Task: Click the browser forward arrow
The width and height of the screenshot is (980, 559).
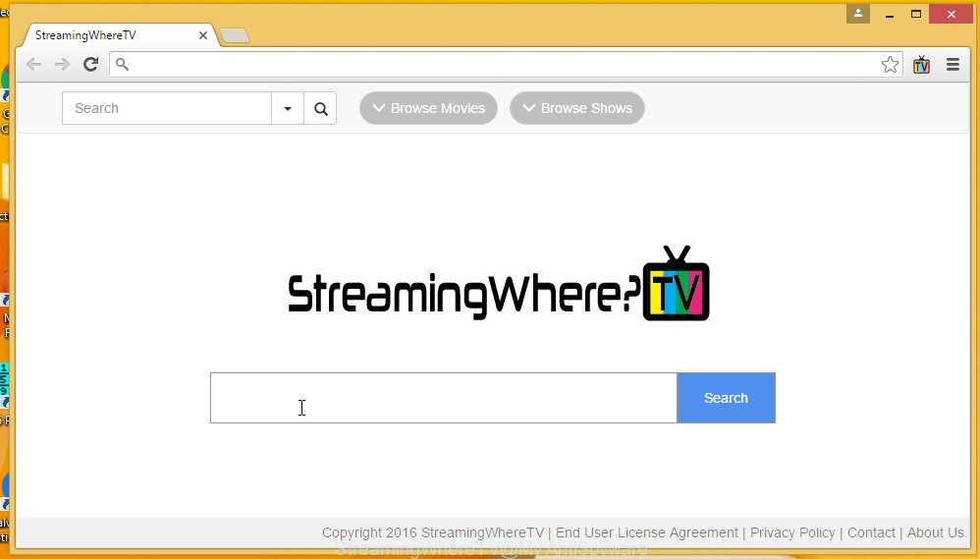Action: [62, 65]
